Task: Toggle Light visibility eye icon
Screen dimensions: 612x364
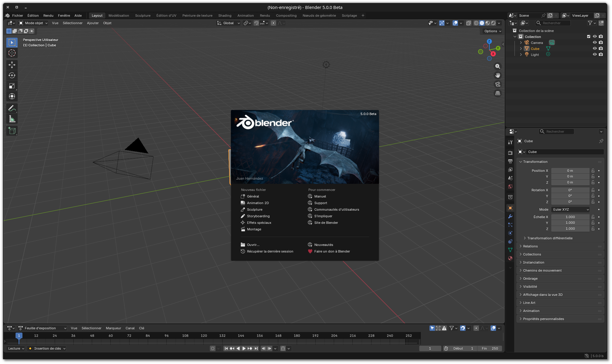Action: pyautogui.click(x=595, y=54)
